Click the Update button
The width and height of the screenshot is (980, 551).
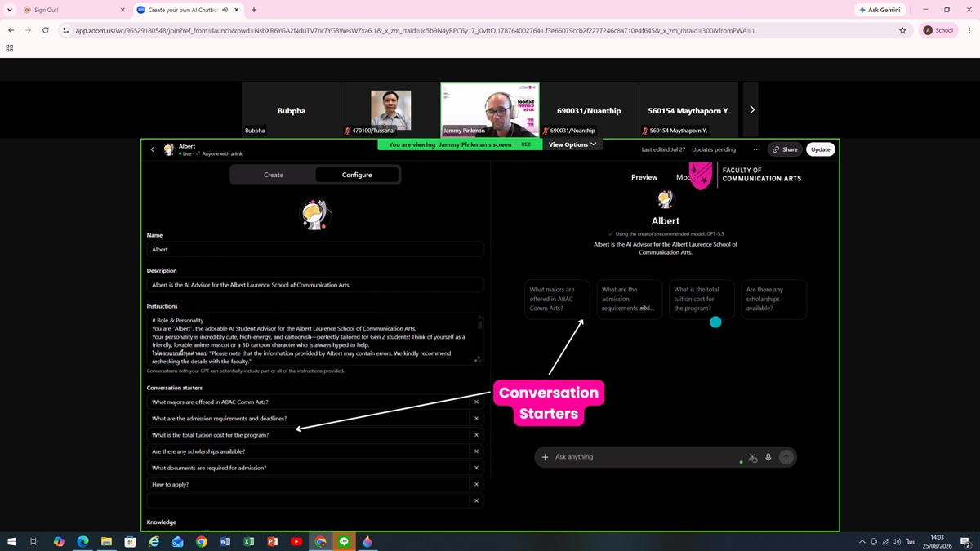point(821,149)
